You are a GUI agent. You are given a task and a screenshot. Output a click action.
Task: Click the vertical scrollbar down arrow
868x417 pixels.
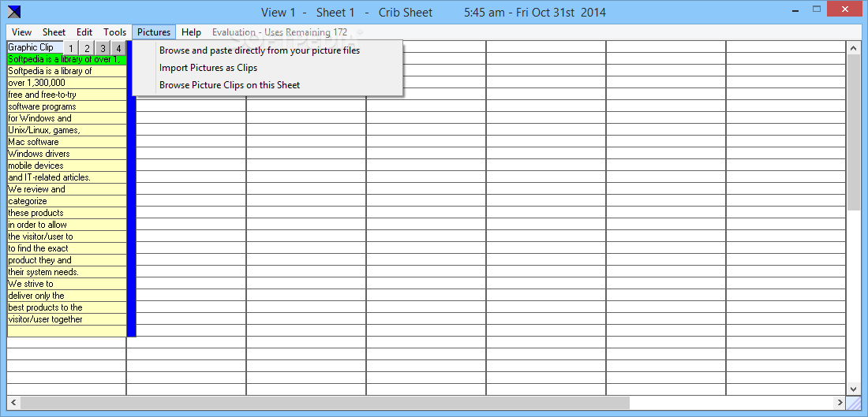coord(853,389)
